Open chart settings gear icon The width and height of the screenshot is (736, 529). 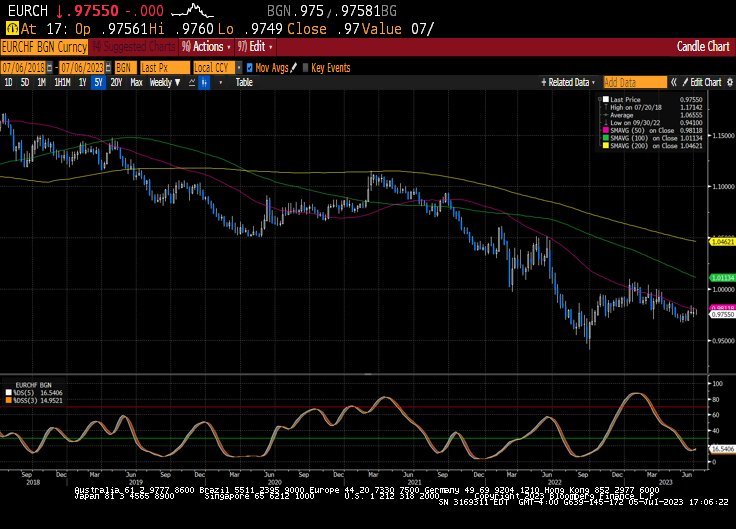[728, 82]
